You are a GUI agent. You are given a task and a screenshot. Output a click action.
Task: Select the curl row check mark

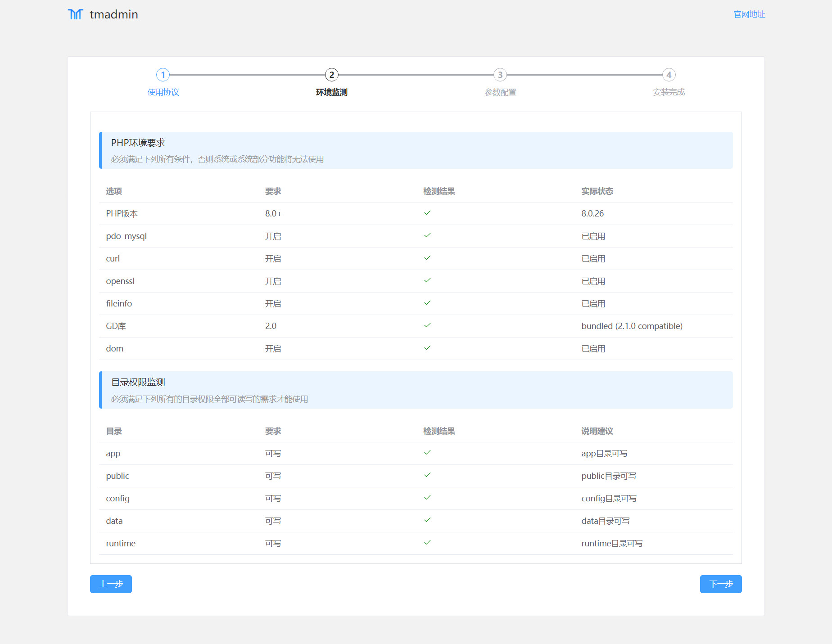click(427, 258)
